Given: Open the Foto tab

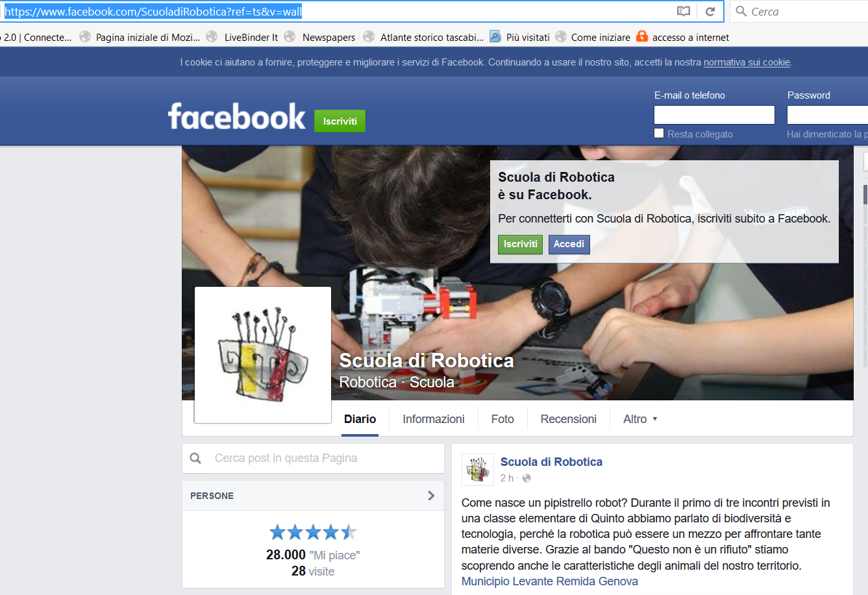Looking at the screenshot, I should [502, 419].
